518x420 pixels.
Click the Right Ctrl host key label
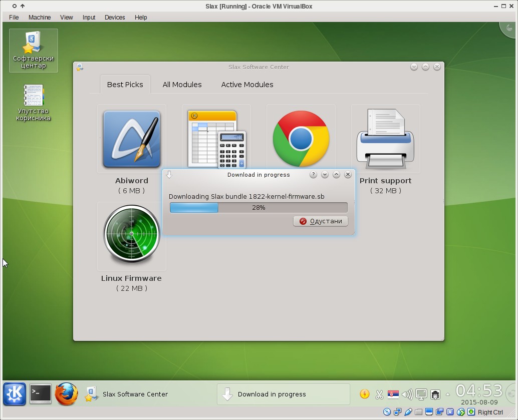point(490,412)
